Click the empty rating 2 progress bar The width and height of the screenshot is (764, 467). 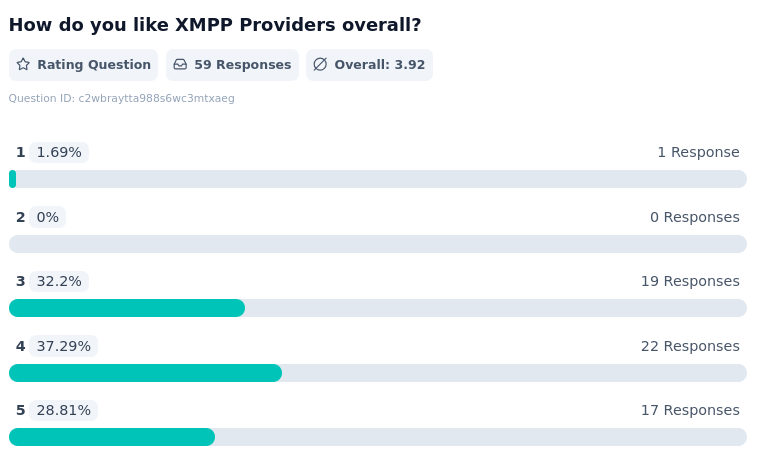coord(378,244)
